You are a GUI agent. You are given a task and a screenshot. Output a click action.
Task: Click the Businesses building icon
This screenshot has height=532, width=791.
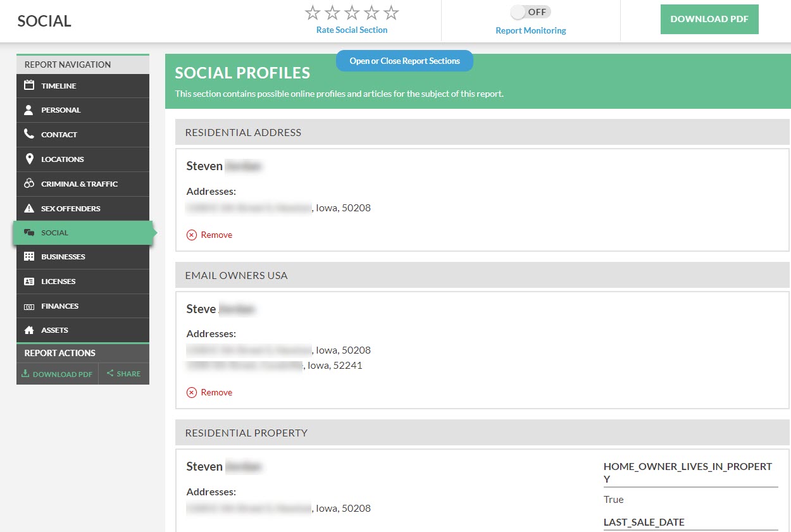click(x=28, y=257)
